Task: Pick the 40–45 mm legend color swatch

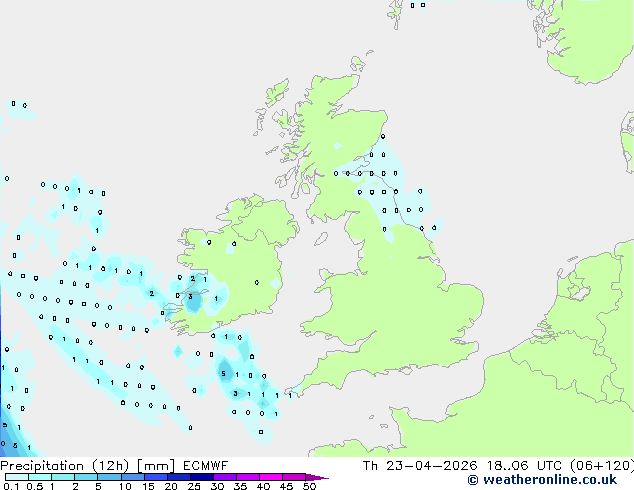Action: click(271, 477)
